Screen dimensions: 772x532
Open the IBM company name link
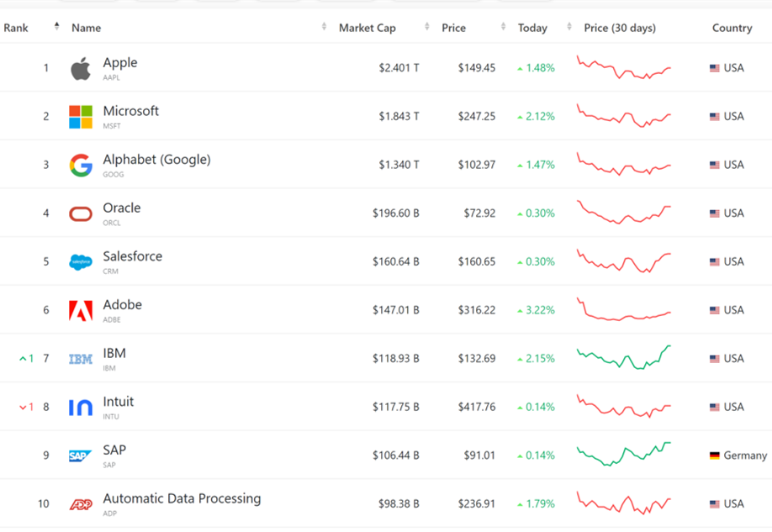point(114,353)
